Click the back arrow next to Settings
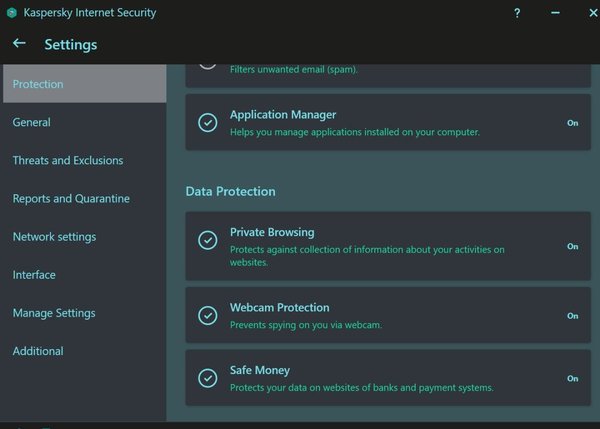The width and height of the screenshot is (600, 429). pos(19,44)
